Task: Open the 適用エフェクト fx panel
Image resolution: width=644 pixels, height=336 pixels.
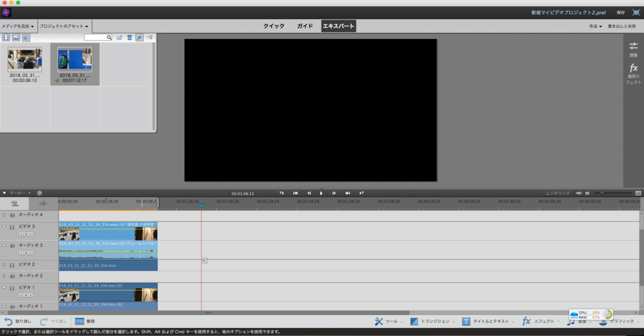Action: [x=634, y=74]
